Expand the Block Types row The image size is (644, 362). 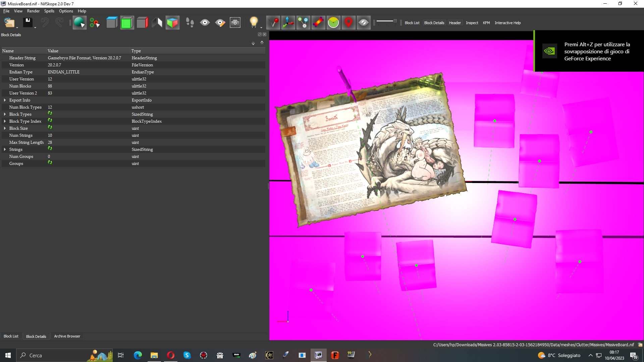(5, 114)
